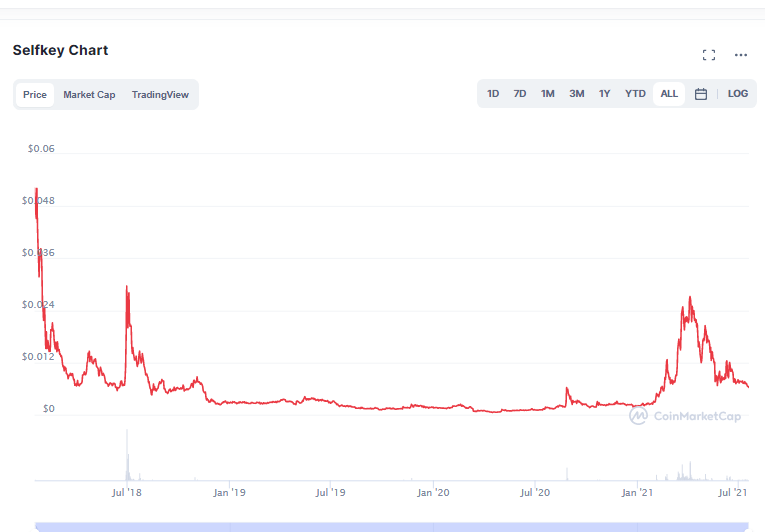Switch to the TradingView tab
Image resolution: width=765 pixels, height=532 pixels.
160,95
